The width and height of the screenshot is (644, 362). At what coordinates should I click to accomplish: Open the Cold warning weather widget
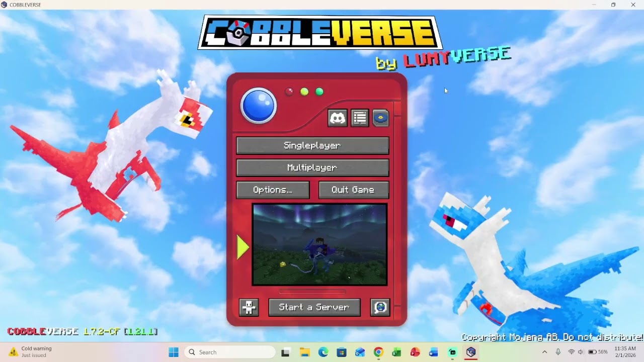tap(31, 352)
